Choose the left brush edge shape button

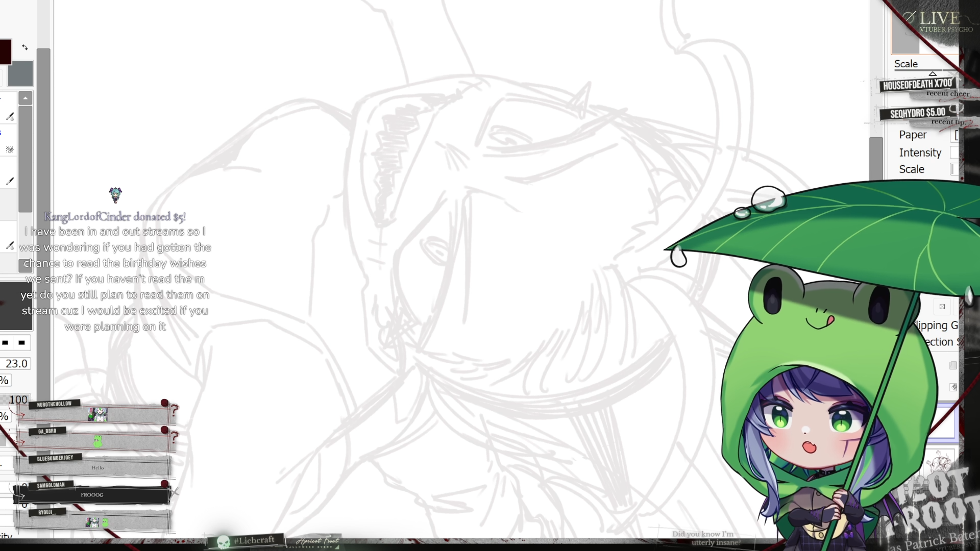click(x=5, y=343)
